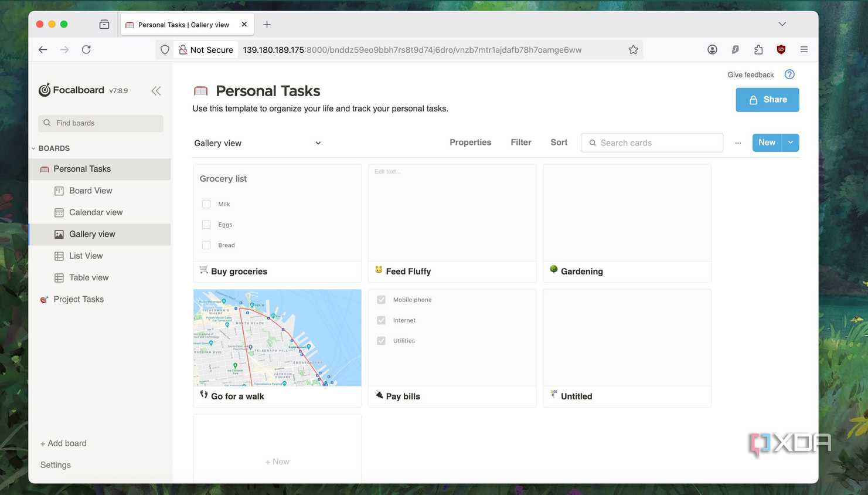This screenshot has width=868, height=495.
Task: Click the Personal Tasks board title icon
Action: tap(201, 91)
